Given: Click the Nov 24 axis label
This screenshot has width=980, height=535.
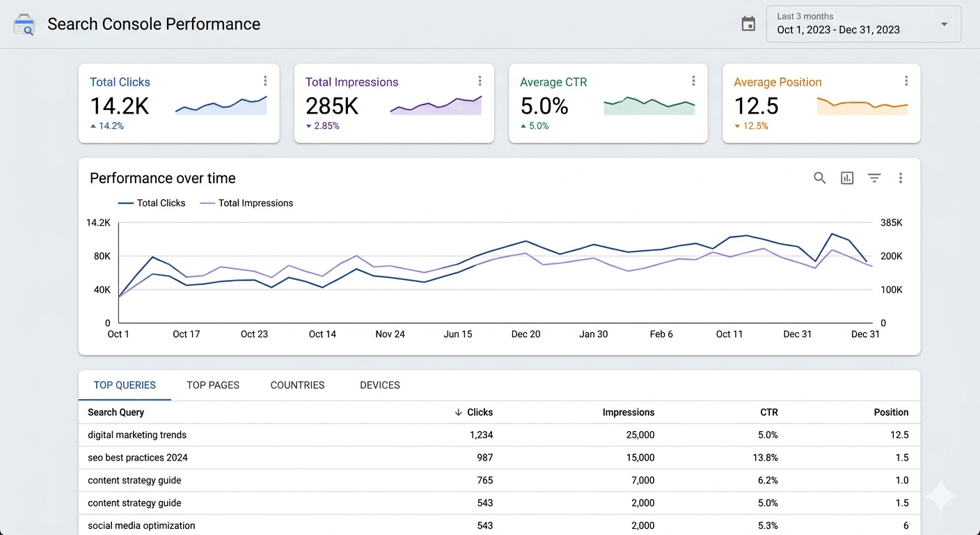Looking at the screenshot, I should click(390, 334).
